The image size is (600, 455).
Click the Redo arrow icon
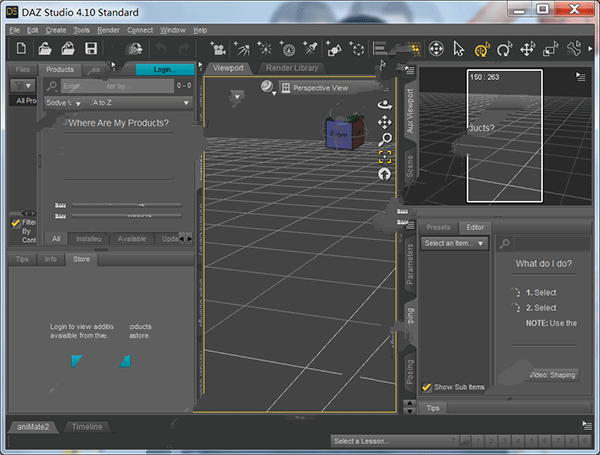point(184,49)
